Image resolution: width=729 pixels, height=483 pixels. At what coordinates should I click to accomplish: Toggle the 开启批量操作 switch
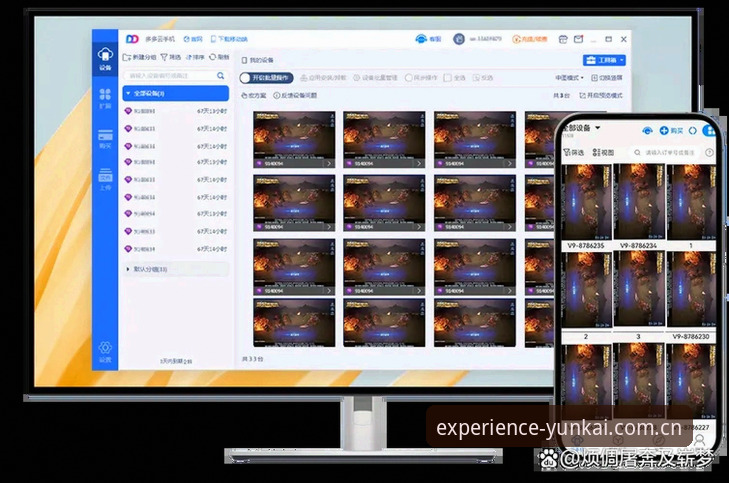(266, 78)
